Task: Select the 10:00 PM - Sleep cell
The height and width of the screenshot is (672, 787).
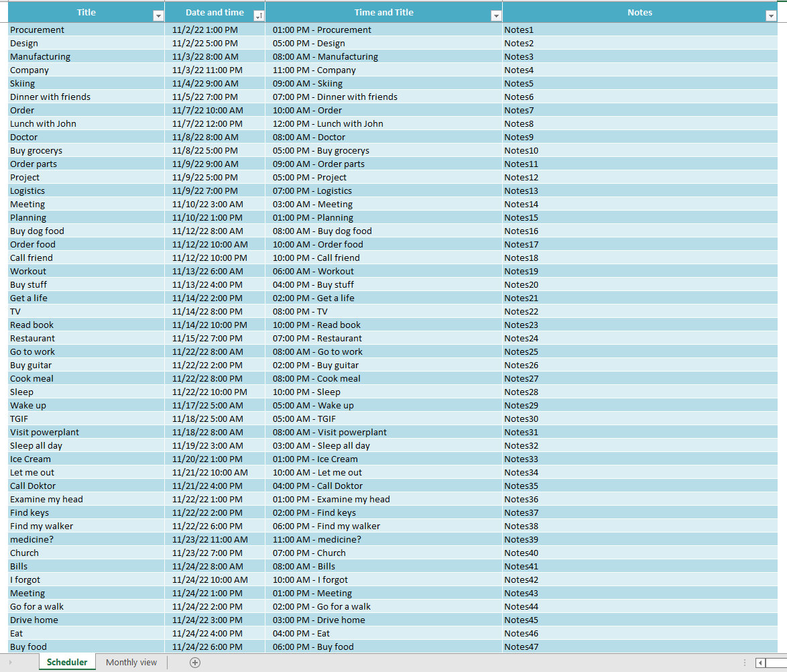Action: tap(384, 392)
